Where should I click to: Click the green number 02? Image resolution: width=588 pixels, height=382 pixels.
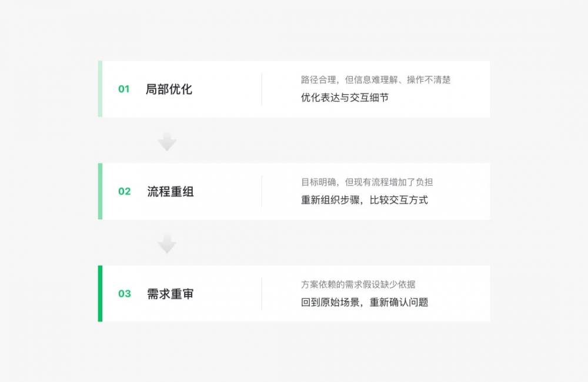(124, 192)
